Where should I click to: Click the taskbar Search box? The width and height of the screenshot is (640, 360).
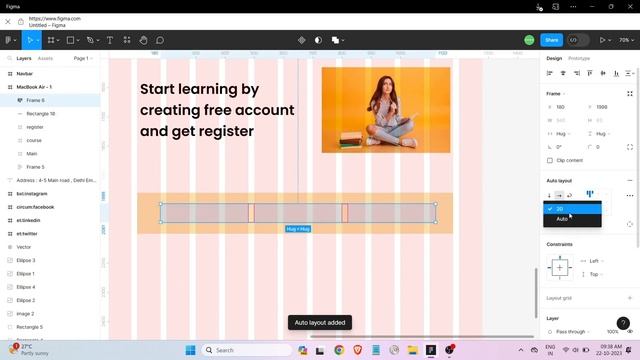[247, 350]
